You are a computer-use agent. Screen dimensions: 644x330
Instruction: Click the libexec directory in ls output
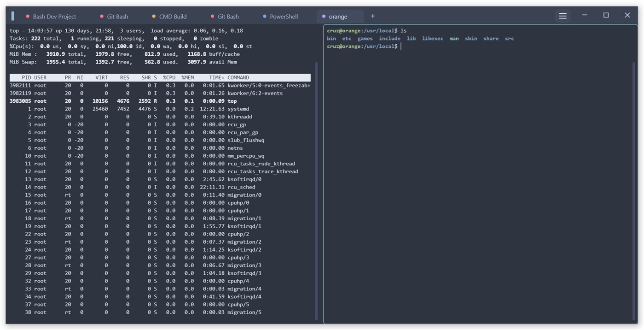pos(433,39)
